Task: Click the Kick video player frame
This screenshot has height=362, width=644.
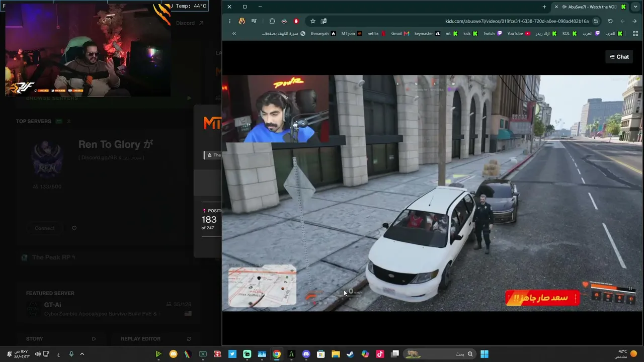Action: point(432,193)
